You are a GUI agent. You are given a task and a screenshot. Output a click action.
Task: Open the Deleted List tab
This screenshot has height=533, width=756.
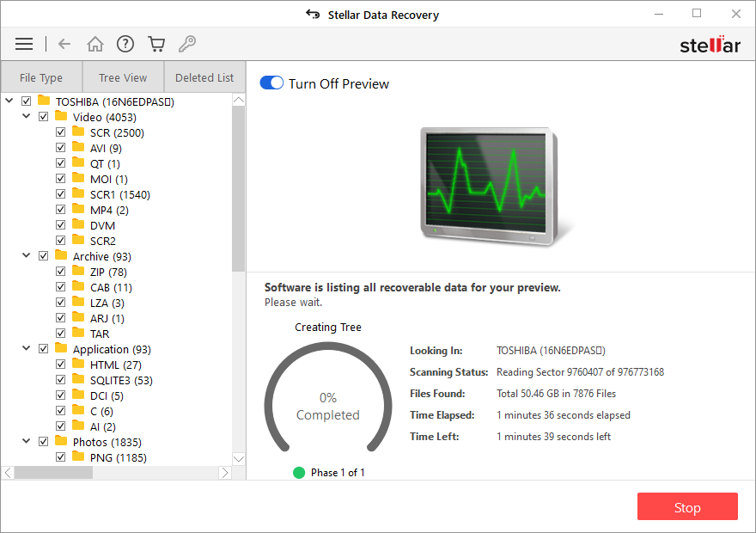click(204, 77)
